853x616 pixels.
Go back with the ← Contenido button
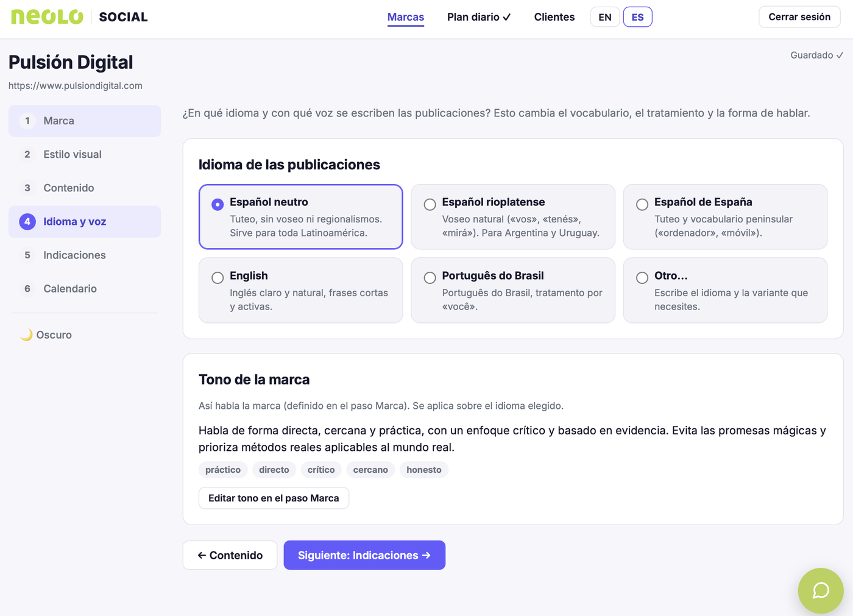pyautogui.click(x=230, y=555)
